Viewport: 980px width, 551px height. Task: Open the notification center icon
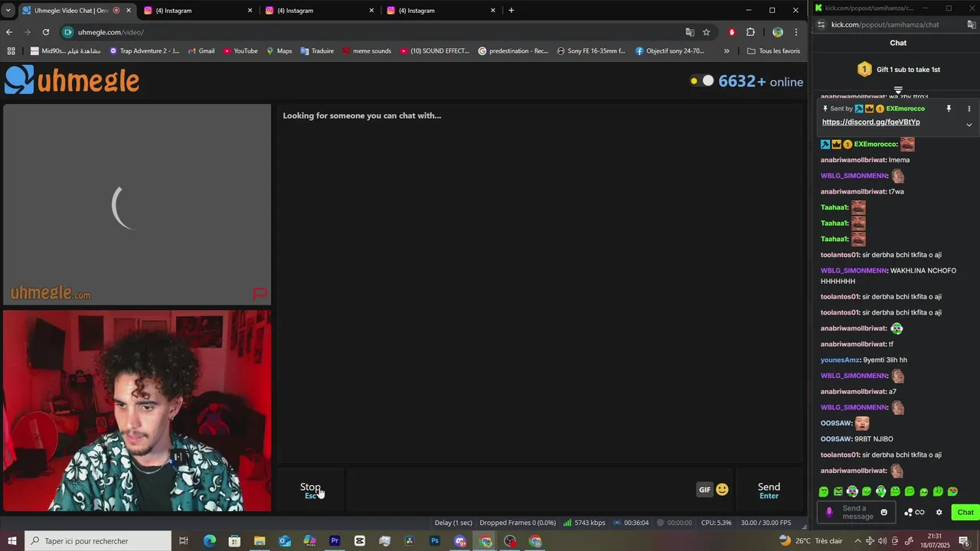964,541
